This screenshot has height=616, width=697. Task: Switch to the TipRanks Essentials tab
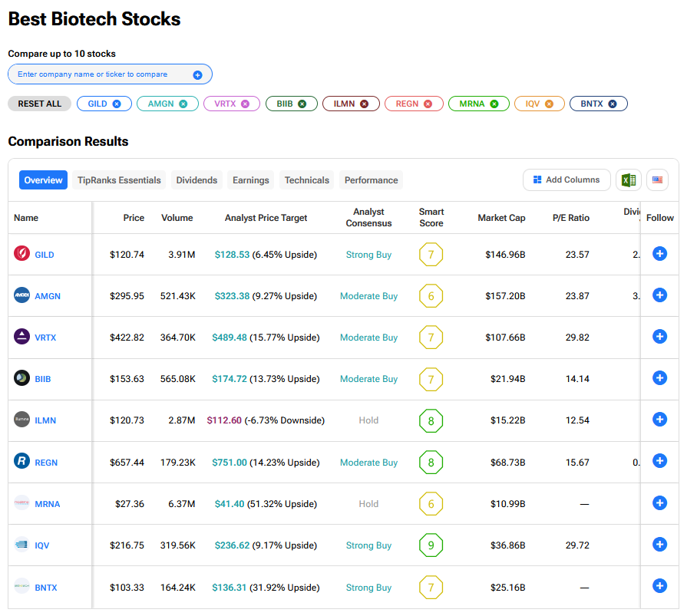pos(119,180)
